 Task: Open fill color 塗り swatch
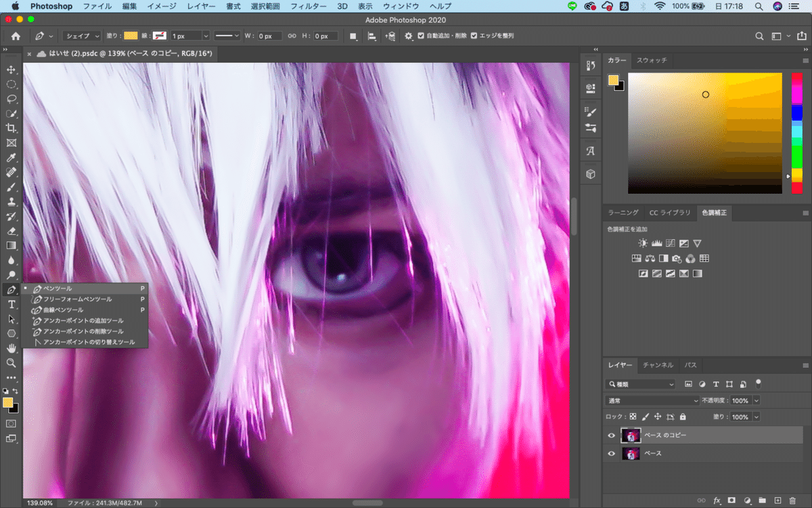[131, 36]
